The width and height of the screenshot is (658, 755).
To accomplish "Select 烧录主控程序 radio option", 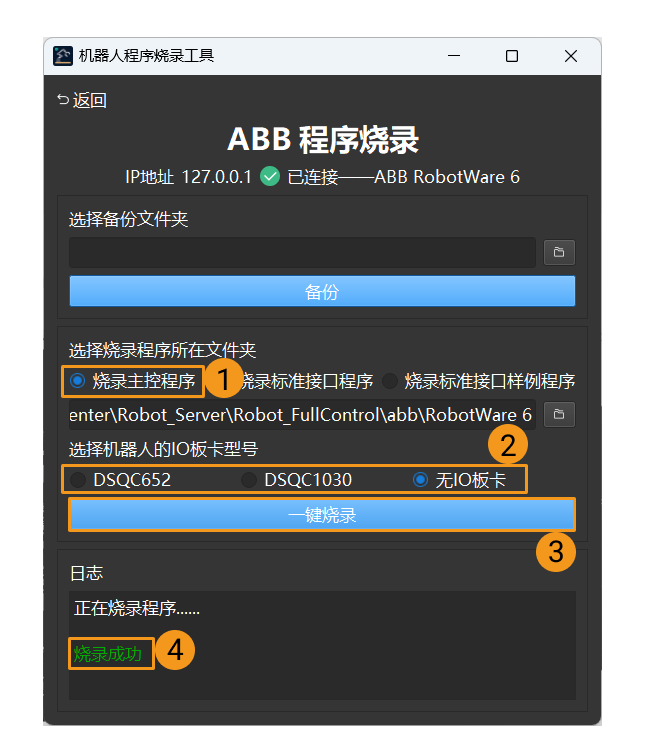I will pos(132,381).
